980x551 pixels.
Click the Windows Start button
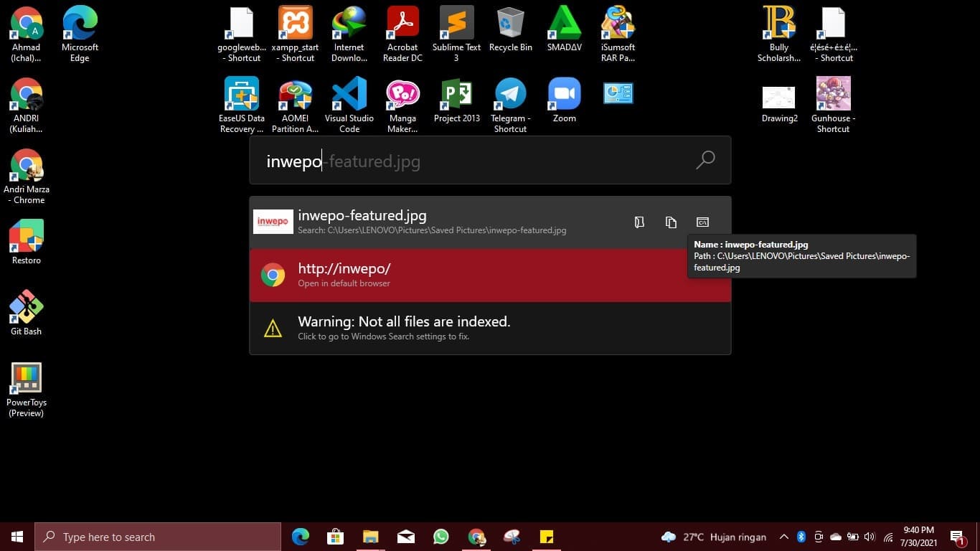coord(17,537)
